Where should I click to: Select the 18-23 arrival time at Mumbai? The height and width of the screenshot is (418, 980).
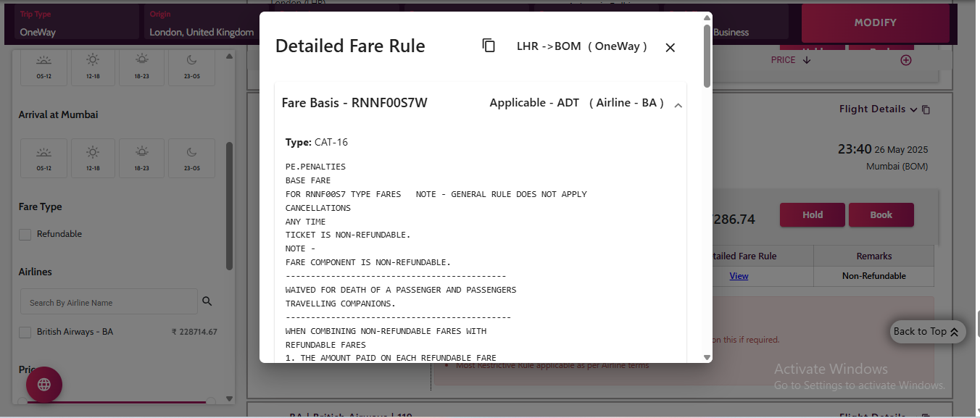[x=142, y=158]
